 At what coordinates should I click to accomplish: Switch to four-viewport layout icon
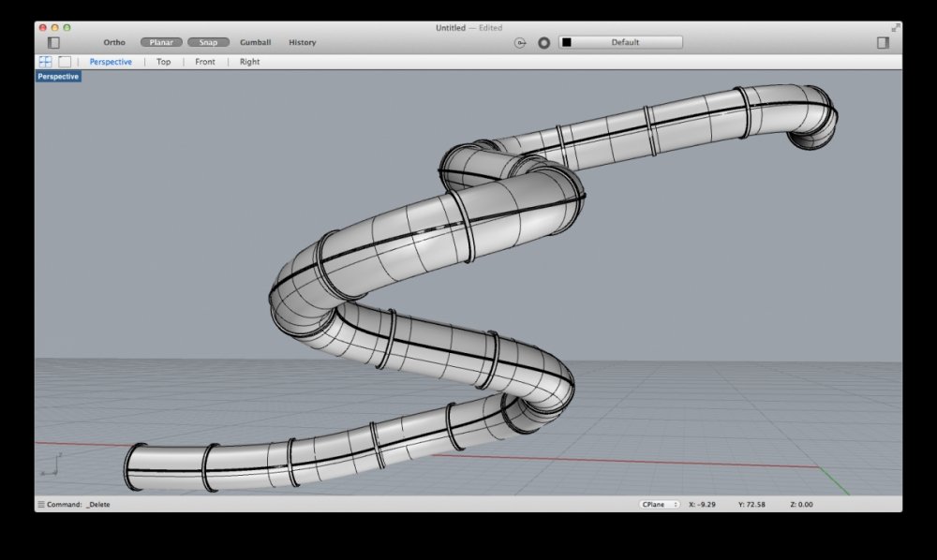pos(45,62)
